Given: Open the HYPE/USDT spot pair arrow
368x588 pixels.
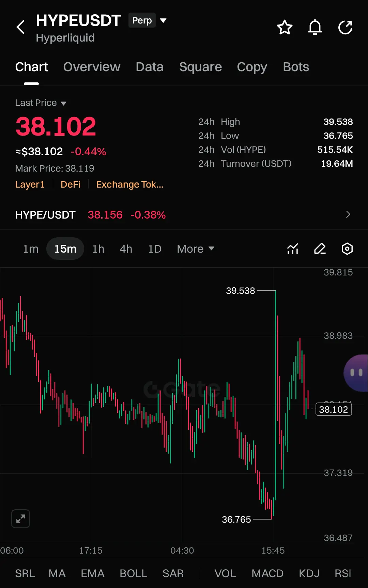Looking at the screenshot, I should pyautogui.click(x=348, y=214).
